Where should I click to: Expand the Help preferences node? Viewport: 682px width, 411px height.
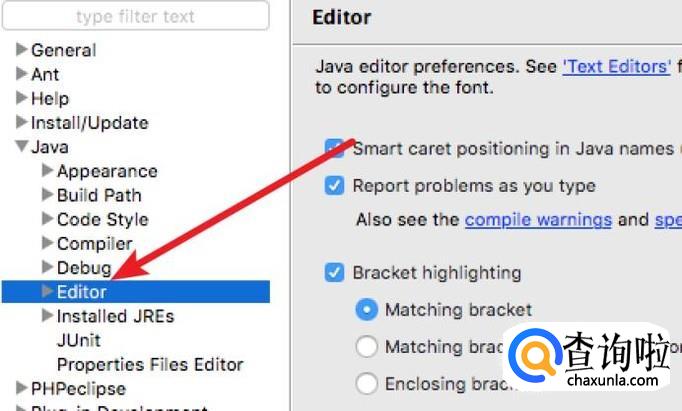tap(22, 98)
